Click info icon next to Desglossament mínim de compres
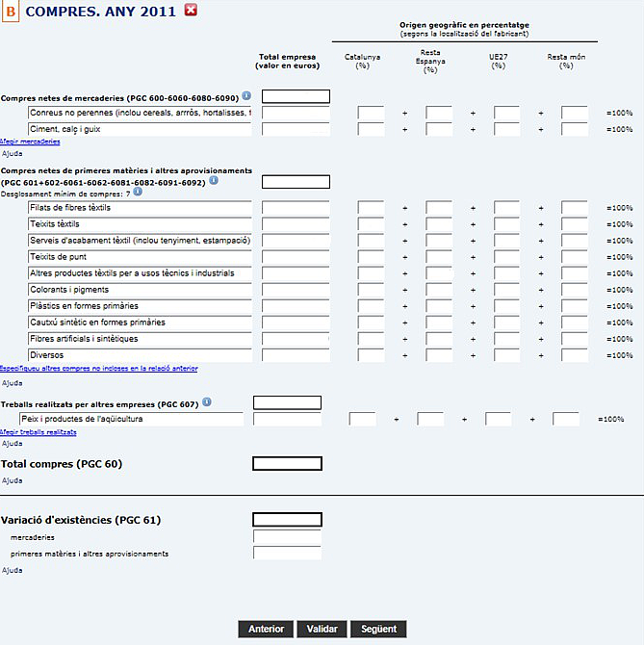This screenshot has height=645, width=644. point(138,192)
